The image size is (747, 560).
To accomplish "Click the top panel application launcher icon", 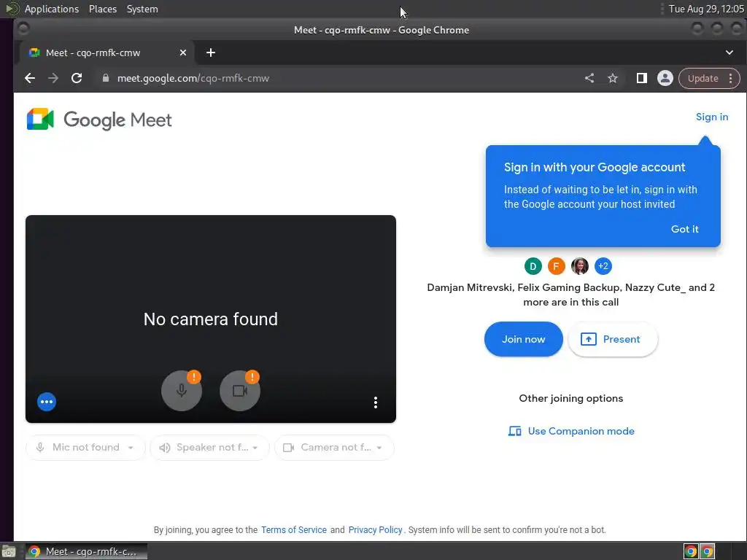I will pyautogui.click(x=12, y=9).
